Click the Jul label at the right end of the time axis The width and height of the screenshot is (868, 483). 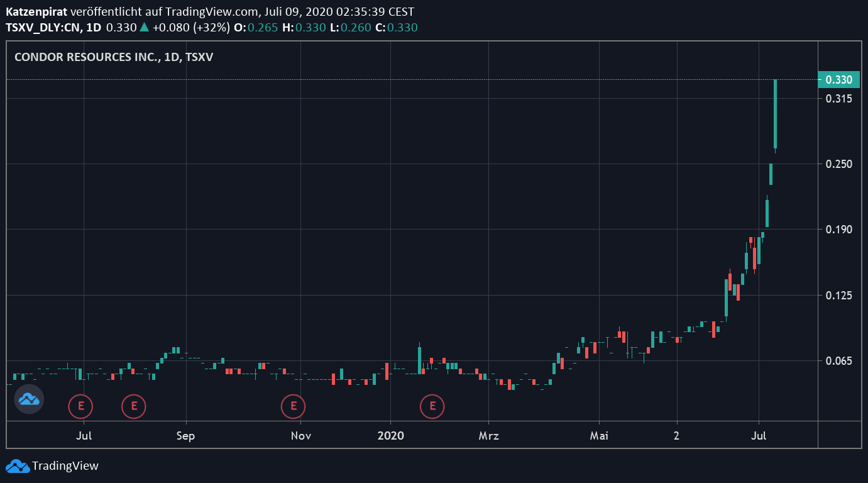click(759, 435)
